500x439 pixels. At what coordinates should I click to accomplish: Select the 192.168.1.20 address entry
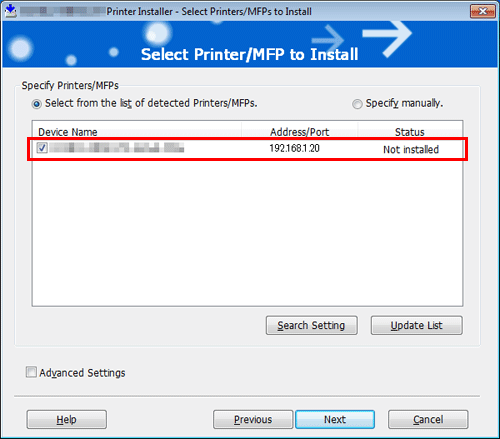[x=294, y=148]
